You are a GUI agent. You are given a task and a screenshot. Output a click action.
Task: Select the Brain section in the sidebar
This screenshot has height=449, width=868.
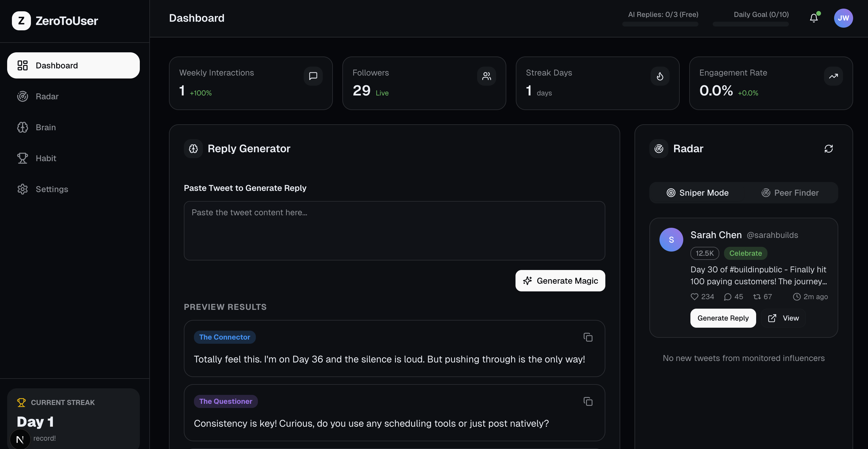point(46,127)
